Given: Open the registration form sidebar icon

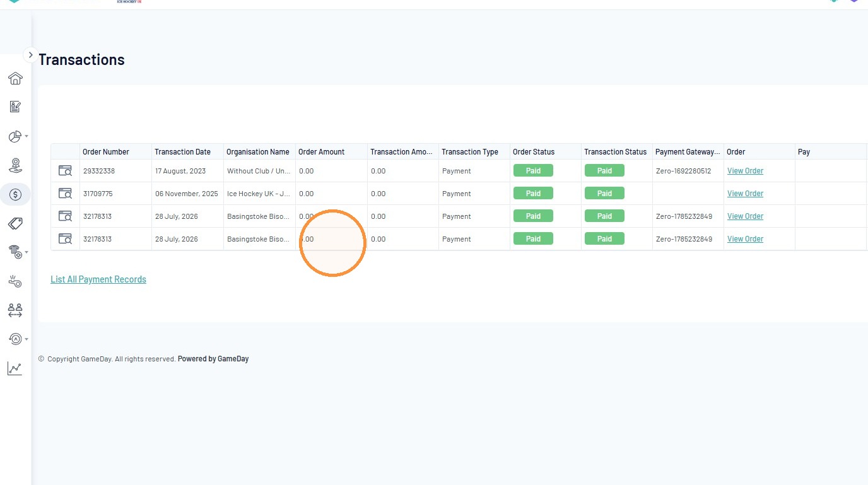Looking at the screenshot, I should pyautogui.click(x=15, y=107).
